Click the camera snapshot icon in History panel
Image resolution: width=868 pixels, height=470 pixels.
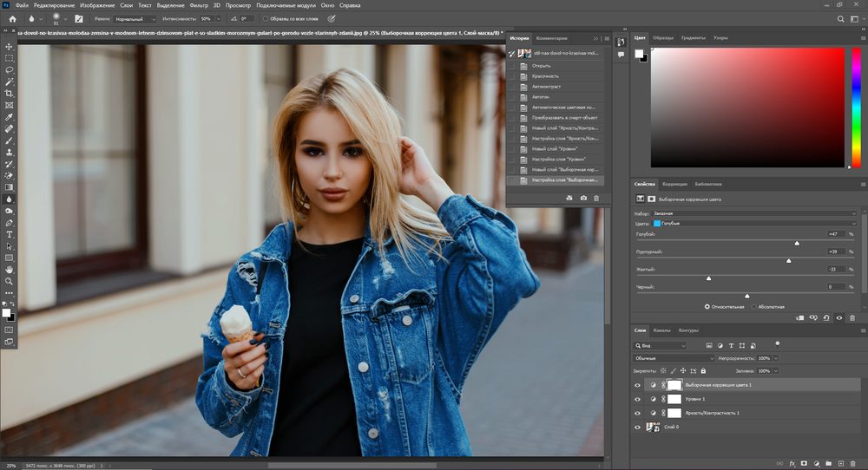(x=583, y=199)
